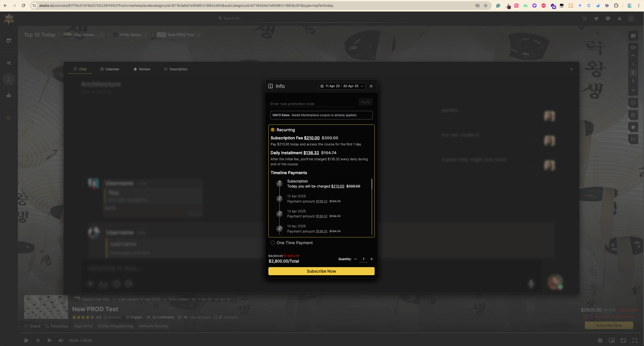Increase quantity with the plus button

pyautogui.click(x=371, y=259)
